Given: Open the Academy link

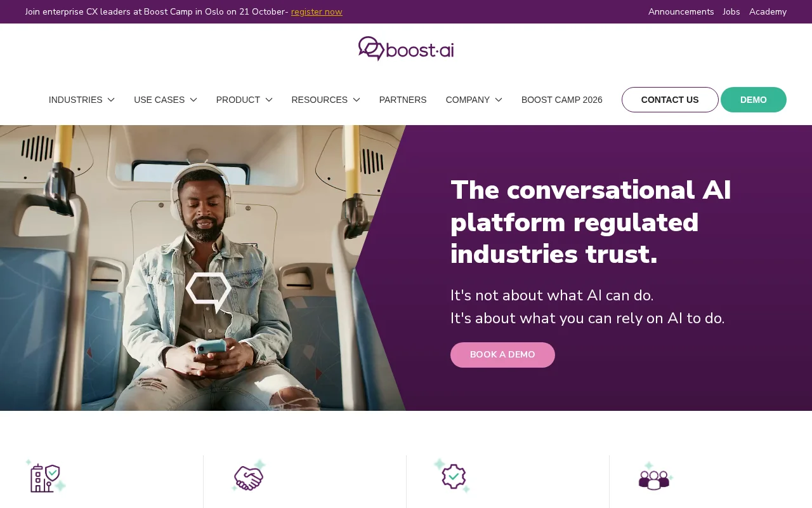Looking at the screenshot, I should click(768, 11).
